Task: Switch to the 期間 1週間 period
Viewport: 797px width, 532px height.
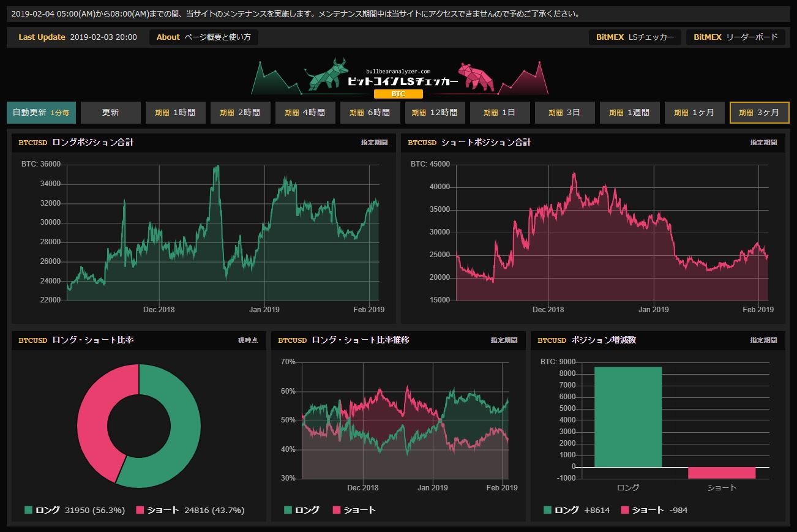Action: [x=630, y=112]
